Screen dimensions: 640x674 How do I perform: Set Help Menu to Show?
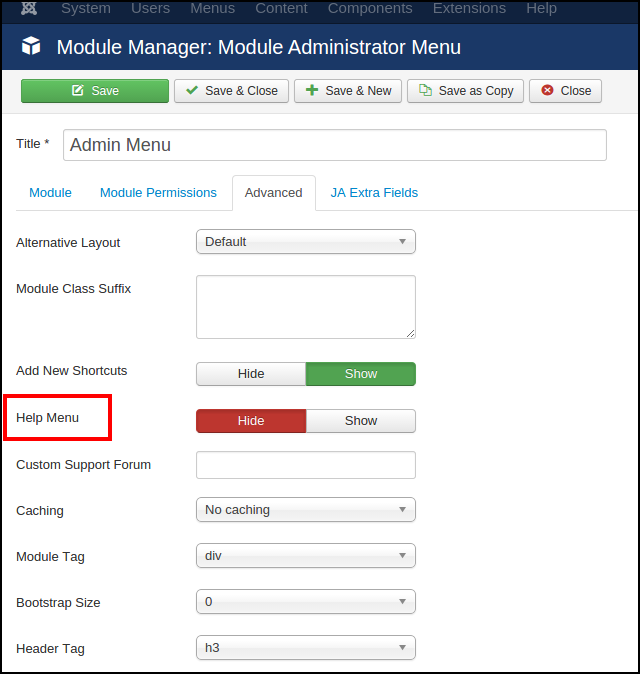point(361,421)
